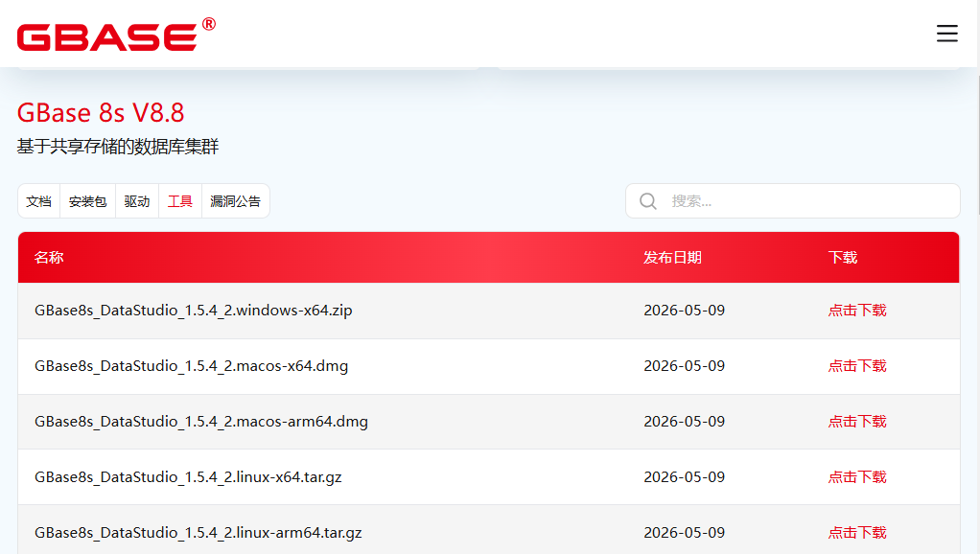
Task: Select file name GBase8s_DataStudio_1.5.4_2.linux-x64.tar.gz
Action: [x=188, y=477]
